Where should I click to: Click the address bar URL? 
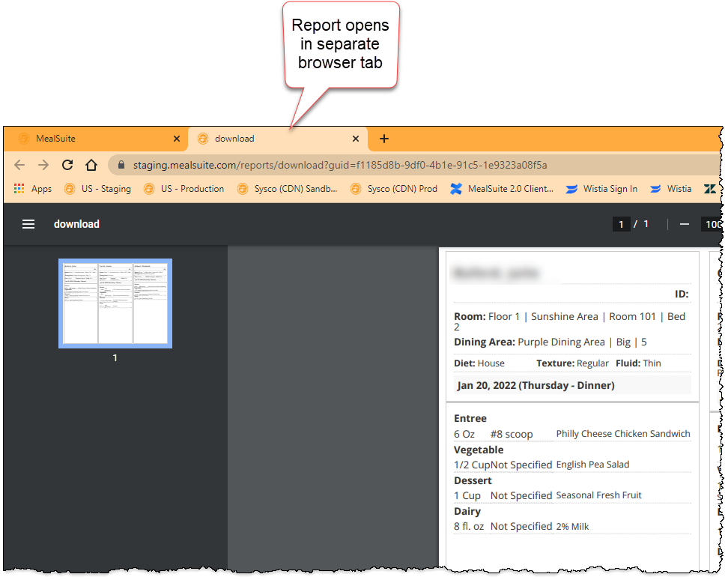click(x=340, y=166)
